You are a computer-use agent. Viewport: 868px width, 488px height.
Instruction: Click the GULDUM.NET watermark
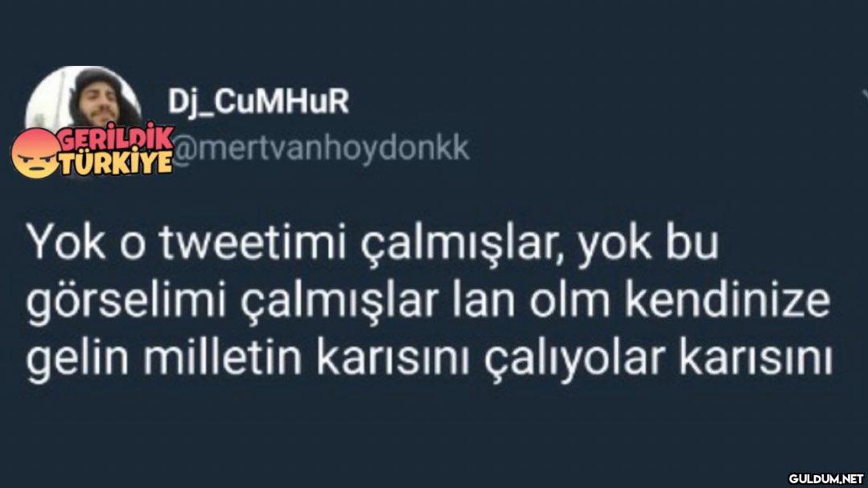826,478
